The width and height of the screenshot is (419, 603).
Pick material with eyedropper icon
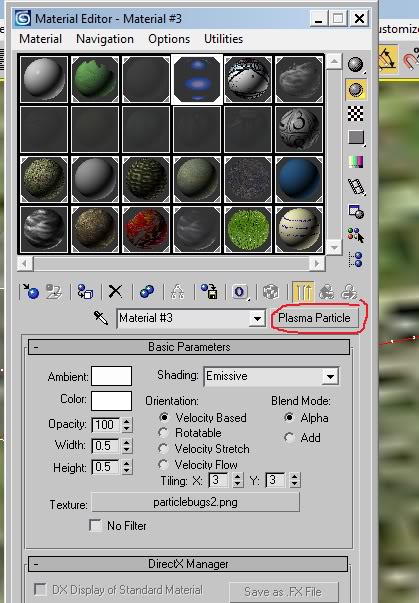101,318
